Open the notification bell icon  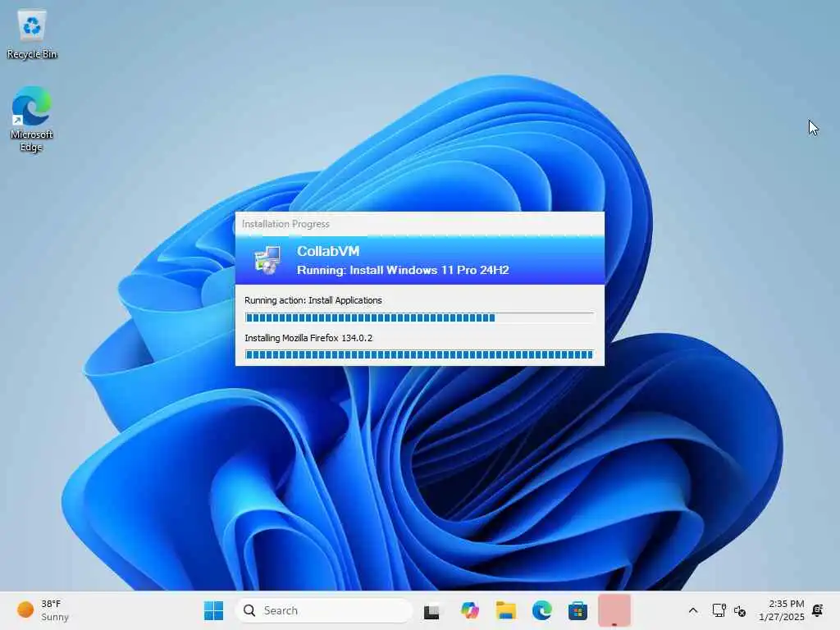tap(818, 609)
